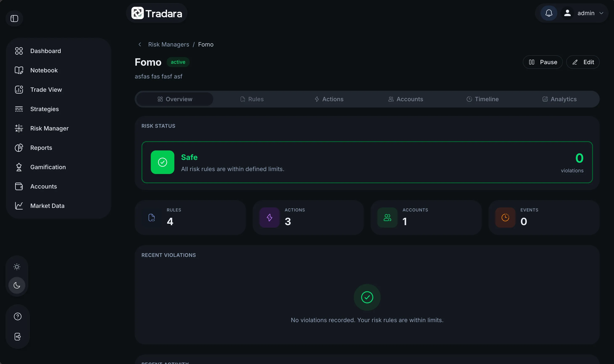Open Market Data from the sidebar
The height and width of the screenshot is (364, 614).
click(x=47, y=206)
